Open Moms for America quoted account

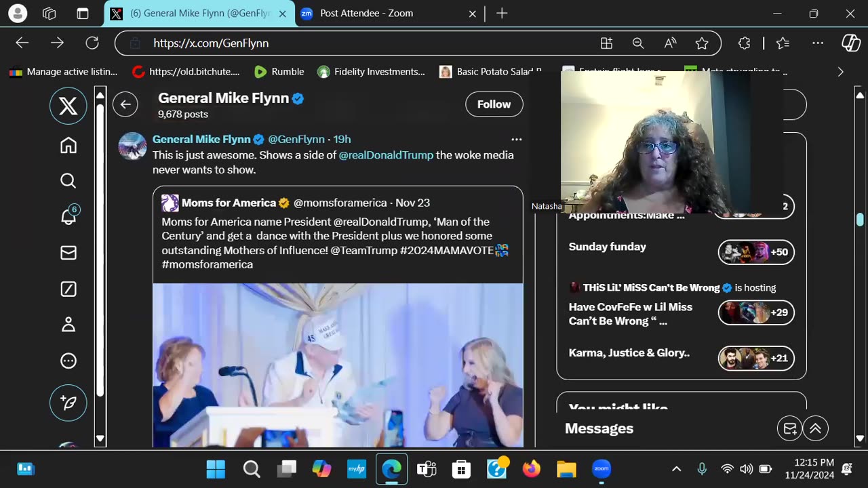point(229,203)
